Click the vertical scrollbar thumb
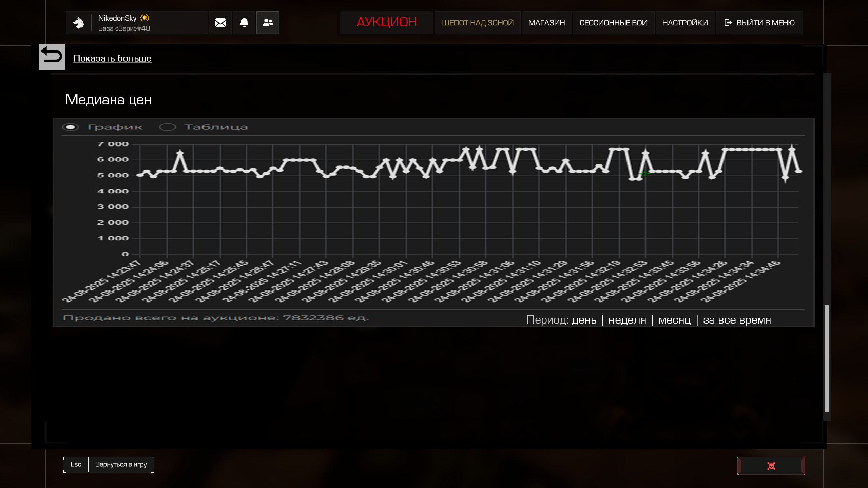 point(826,358)
